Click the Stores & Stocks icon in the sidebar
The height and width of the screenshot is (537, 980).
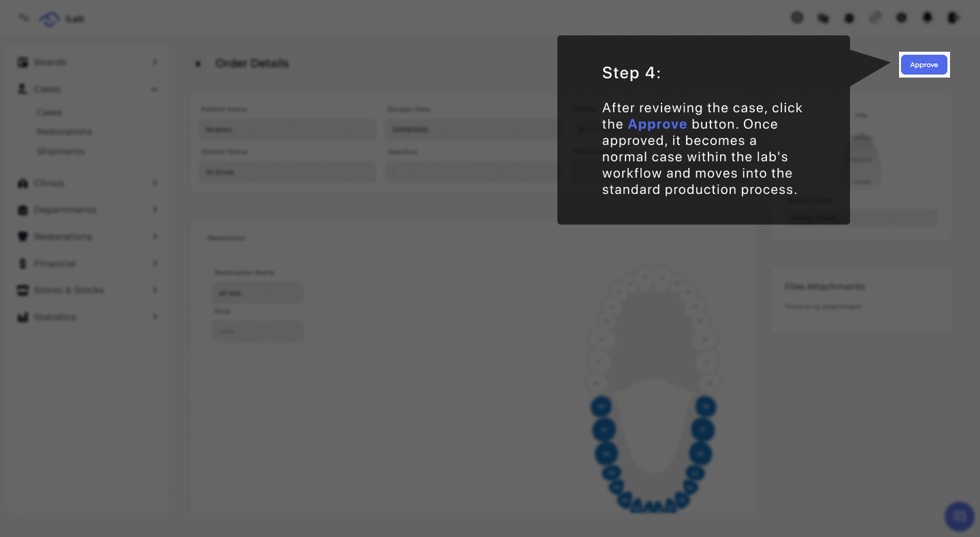point(22,291)
